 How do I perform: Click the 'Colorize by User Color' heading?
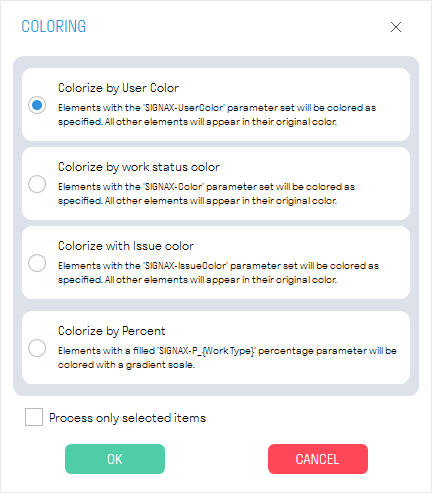[118, 88]
